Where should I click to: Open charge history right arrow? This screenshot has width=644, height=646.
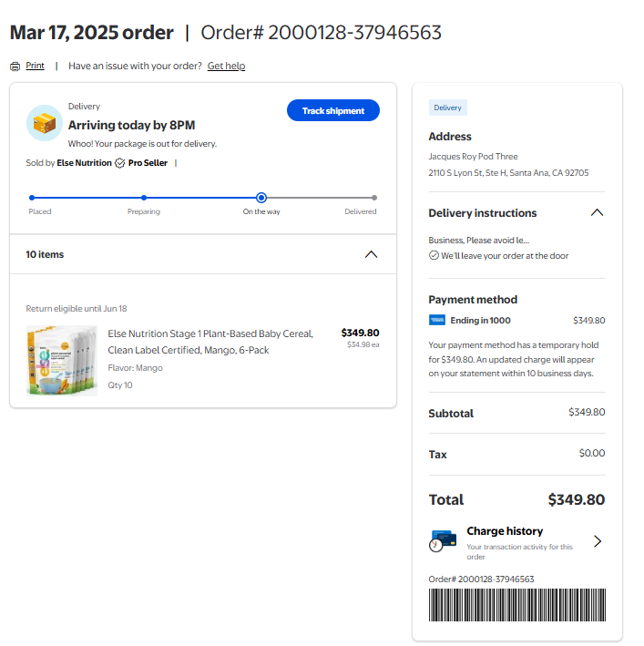tap(598, 541)
